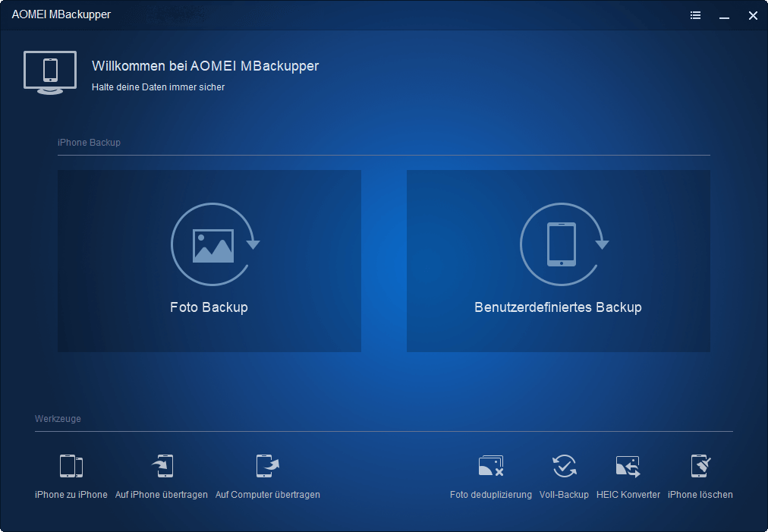The height and width of the screenshot is (532, 768).
Task: Click the AOMEI MBackupper window title
Action: [61, 14]
